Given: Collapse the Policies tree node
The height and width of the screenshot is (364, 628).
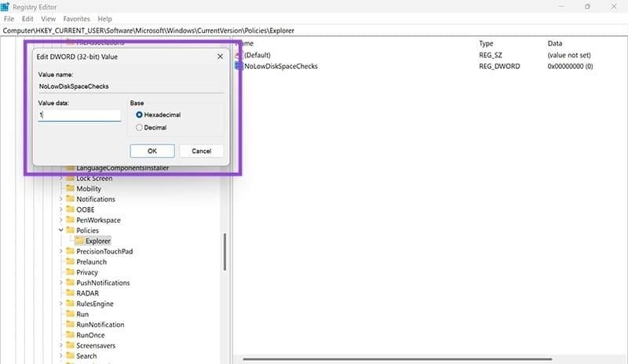Looking at the screenshot, I should click(x=60, y=231).
